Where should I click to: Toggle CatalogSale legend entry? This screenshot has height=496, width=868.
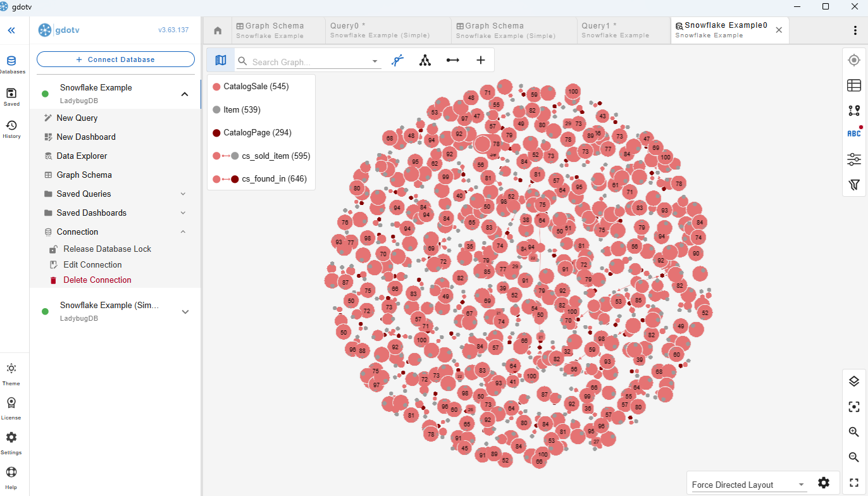[x=251, y=87]
